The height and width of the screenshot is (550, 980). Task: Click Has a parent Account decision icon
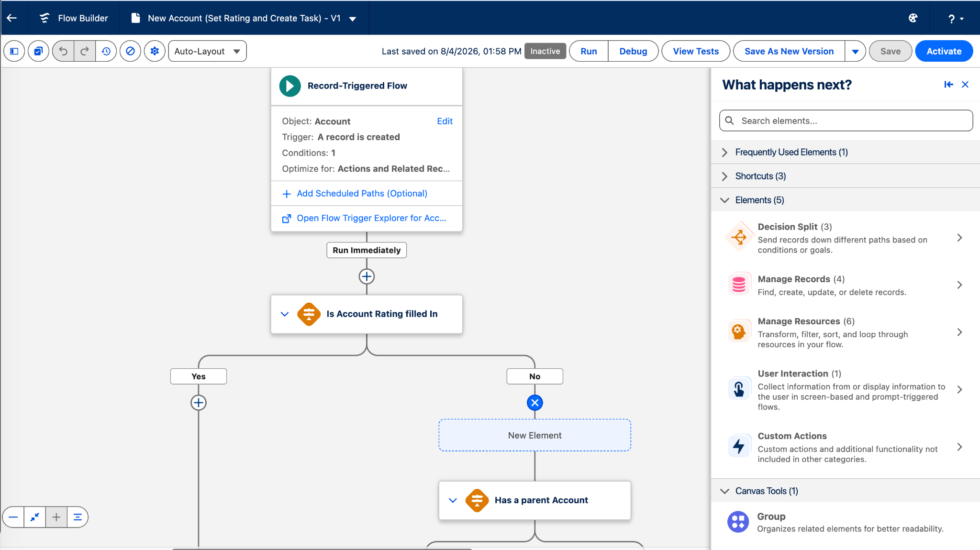point(477,500)
